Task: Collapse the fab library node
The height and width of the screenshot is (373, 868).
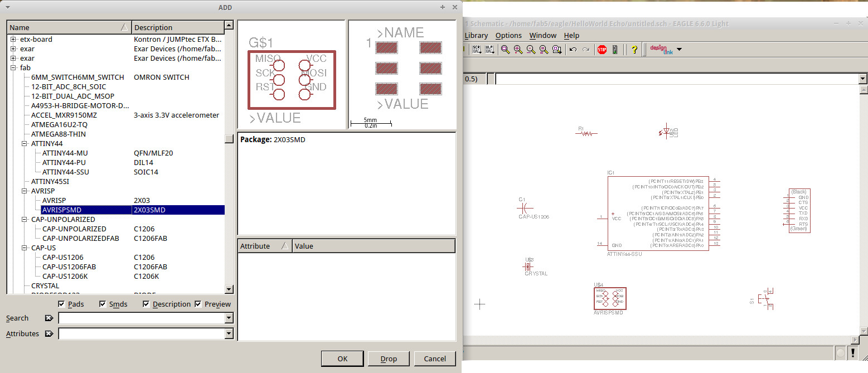Action: [x=13, y=68]
